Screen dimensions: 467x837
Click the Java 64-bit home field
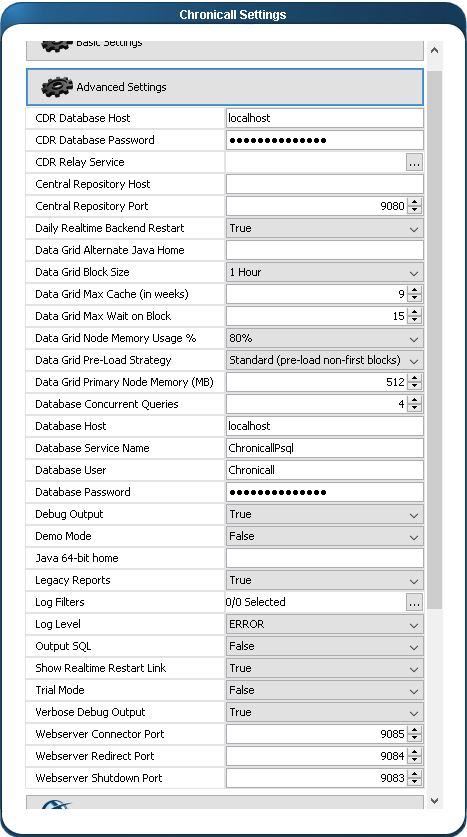(324, 558)
